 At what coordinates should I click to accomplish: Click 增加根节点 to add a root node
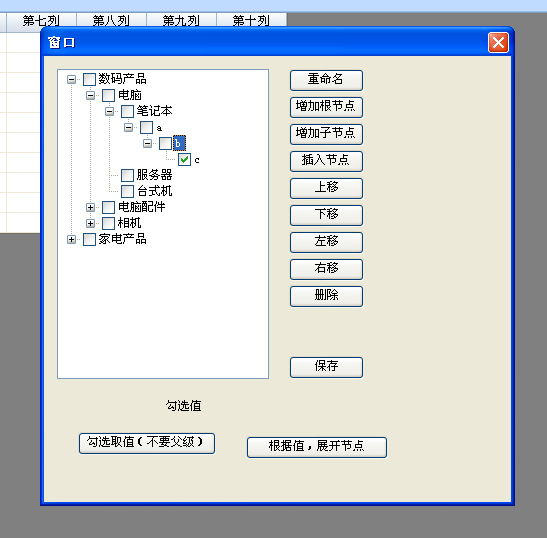pos(326,107)
